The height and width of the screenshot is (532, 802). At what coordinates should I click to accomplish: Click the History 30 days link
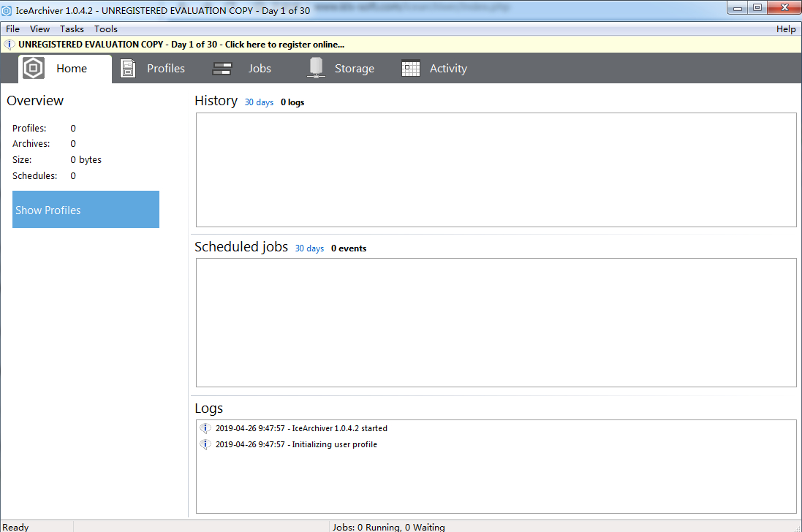259,102
